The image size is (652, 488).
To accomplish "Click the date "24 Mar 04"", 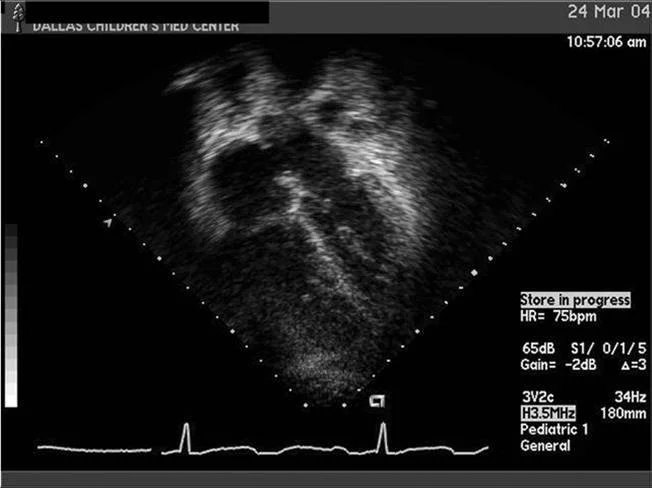I will pos(609,11).
